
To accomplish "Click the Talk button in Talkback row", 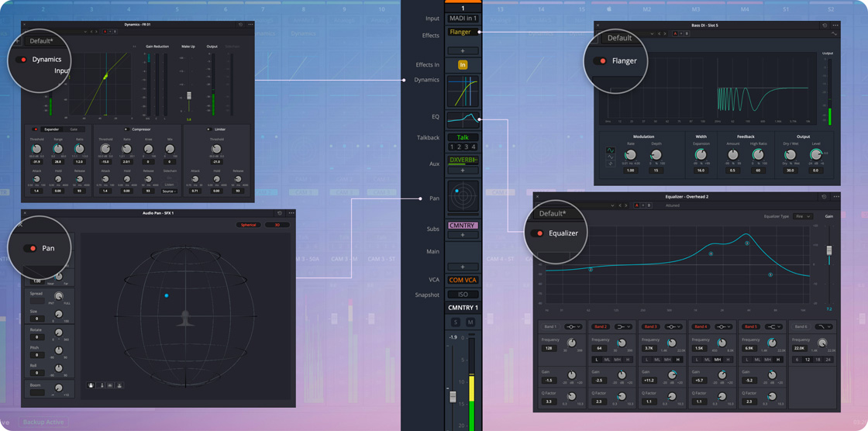I will [x=463, y=137].
